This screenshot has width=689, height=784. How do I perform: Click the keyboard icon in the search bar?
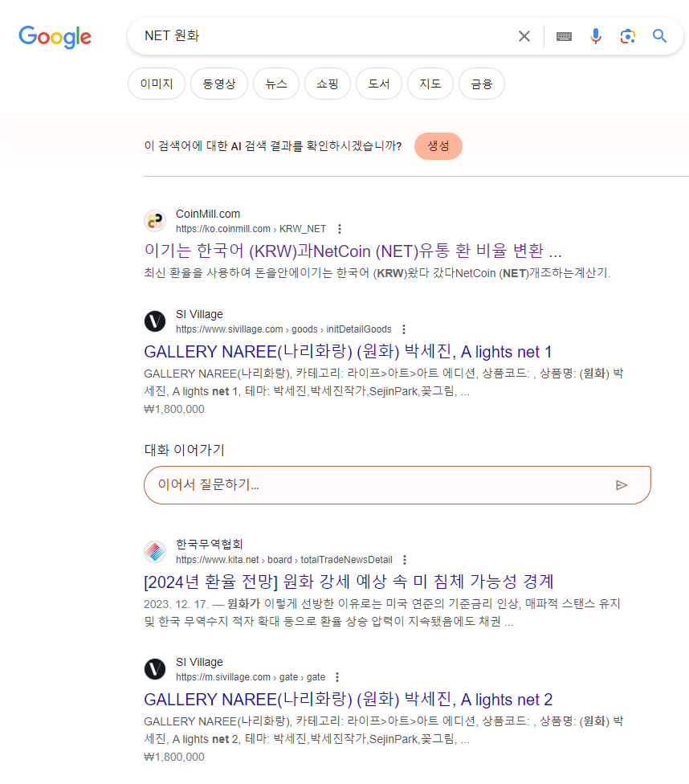click(x=563, y=36)
